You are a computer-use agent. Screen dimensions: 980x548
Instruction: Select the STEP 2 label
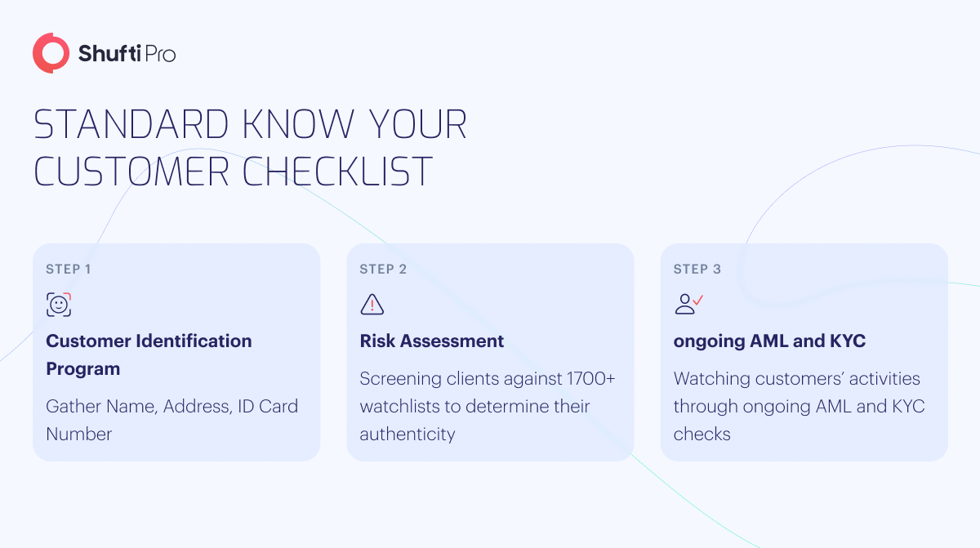point(383,269)
